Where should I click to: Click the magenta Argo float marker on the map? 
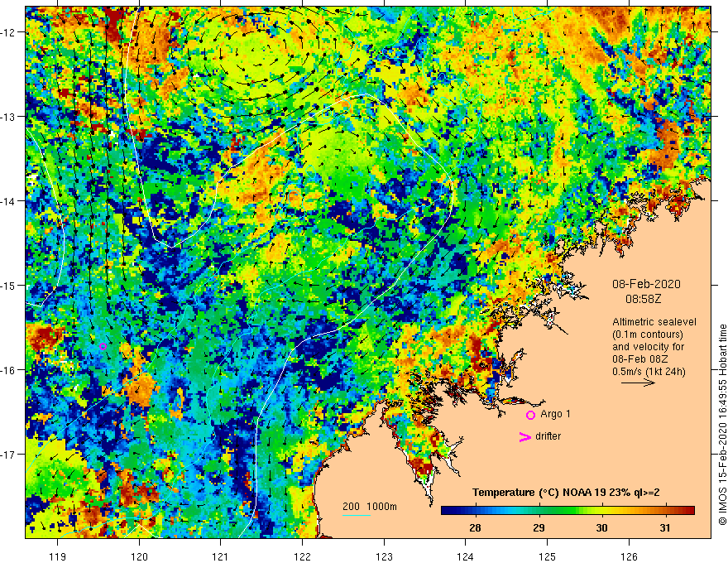pyautogui.click(x=103, y=347)
